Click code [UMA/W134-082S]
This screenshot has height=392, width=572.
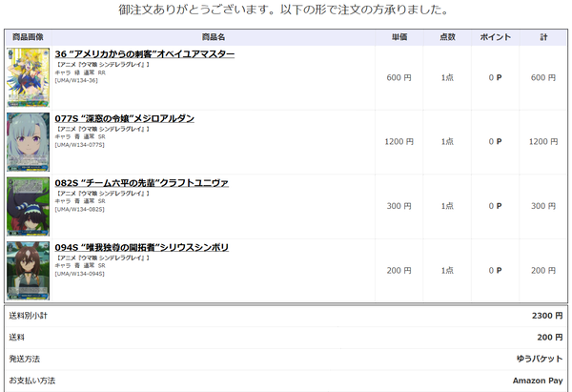coord(79,209)
